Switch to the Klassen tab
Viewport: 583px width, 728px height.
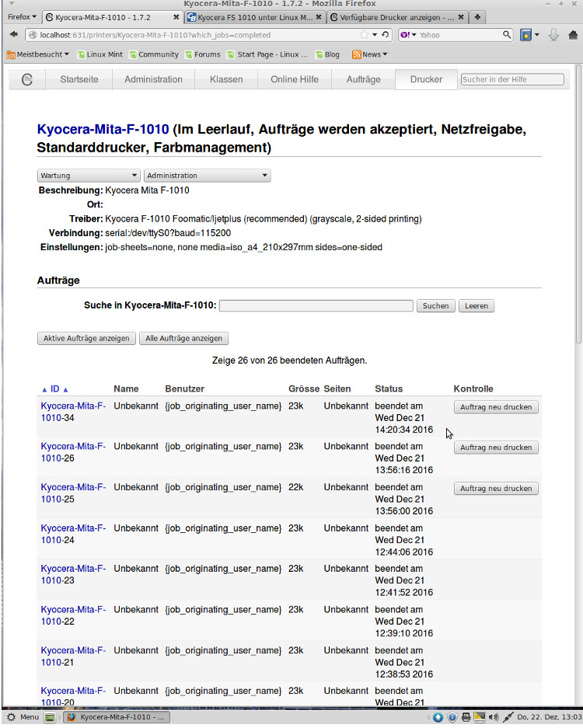pos(226,79)
